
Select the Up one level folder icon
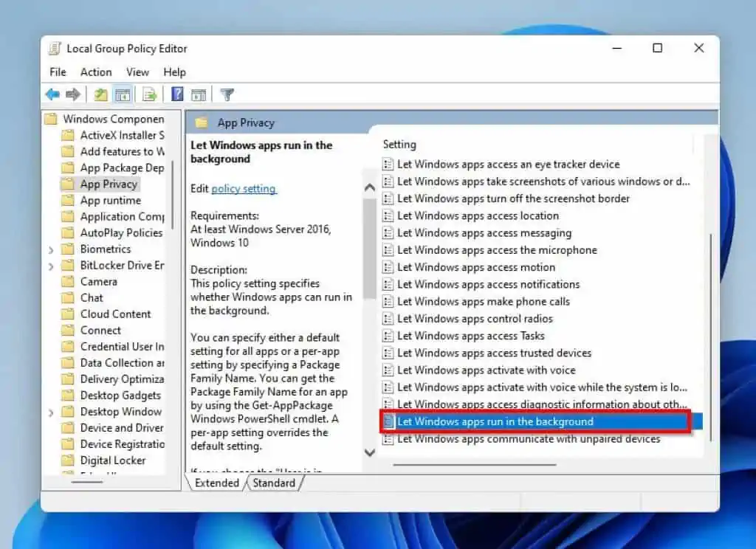[x=100, y=94]
